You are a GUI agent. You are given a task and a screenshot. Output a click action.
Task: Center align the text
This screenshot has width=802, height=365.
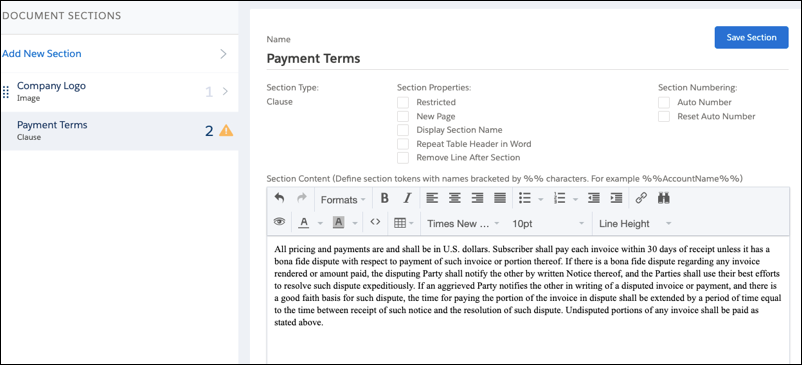[455, 198]
